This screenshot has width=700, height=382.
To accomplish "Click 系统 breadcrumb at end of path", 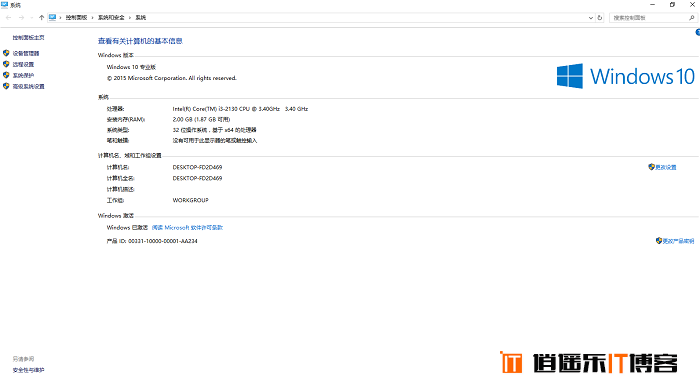I will click(141, 17).
